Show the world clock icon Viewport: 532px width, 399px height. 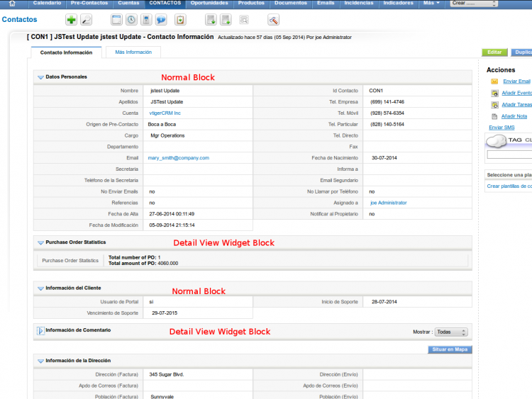coord(131,20)
